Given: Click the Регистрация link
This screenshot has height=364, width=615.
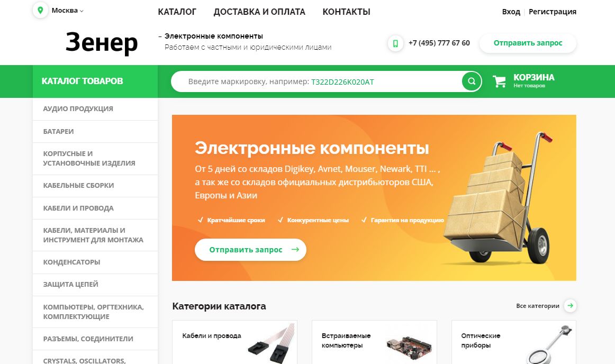Looking at the screenshot, I should coord(552,12).
